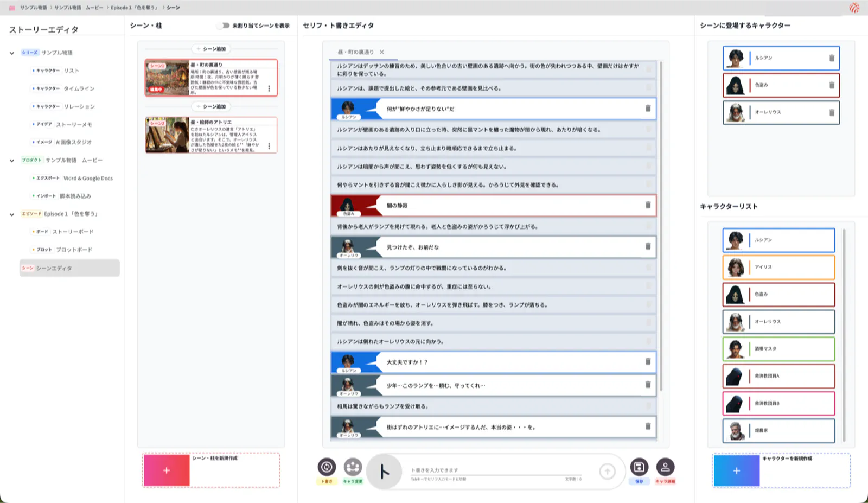Viewport: 868px width, 503px height.
Task: Click the round ト mode button
Action: coord(384,472)
